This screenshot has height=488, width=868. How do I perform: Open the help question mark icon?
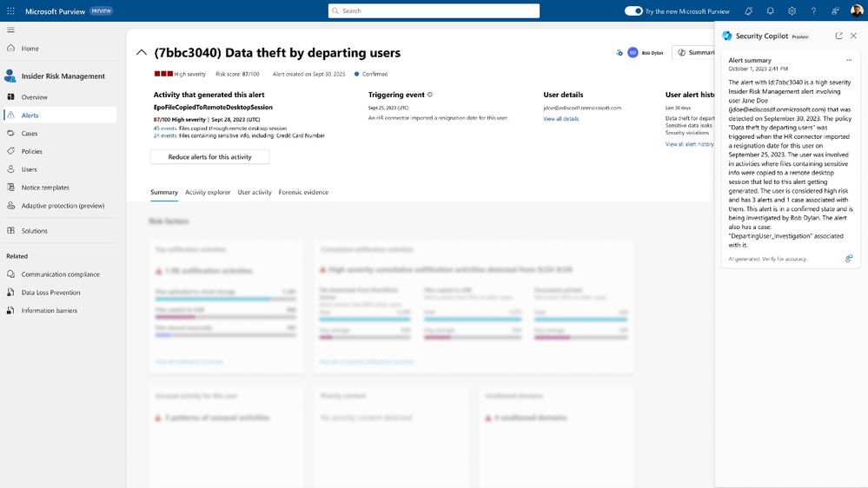[813, 11]
